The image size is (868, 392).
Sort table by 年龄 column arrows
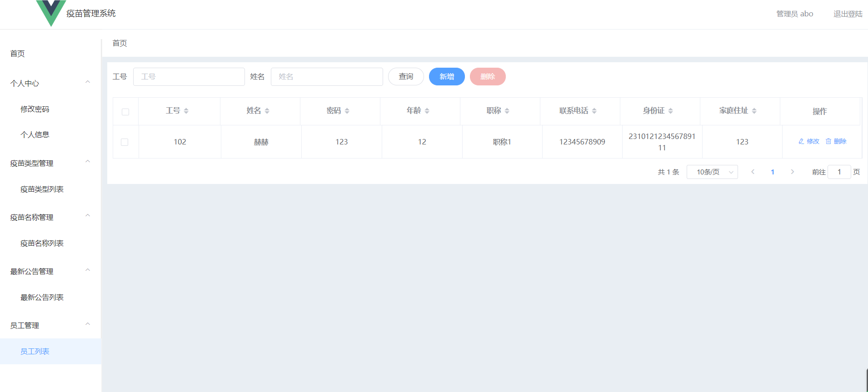[427, 111]
